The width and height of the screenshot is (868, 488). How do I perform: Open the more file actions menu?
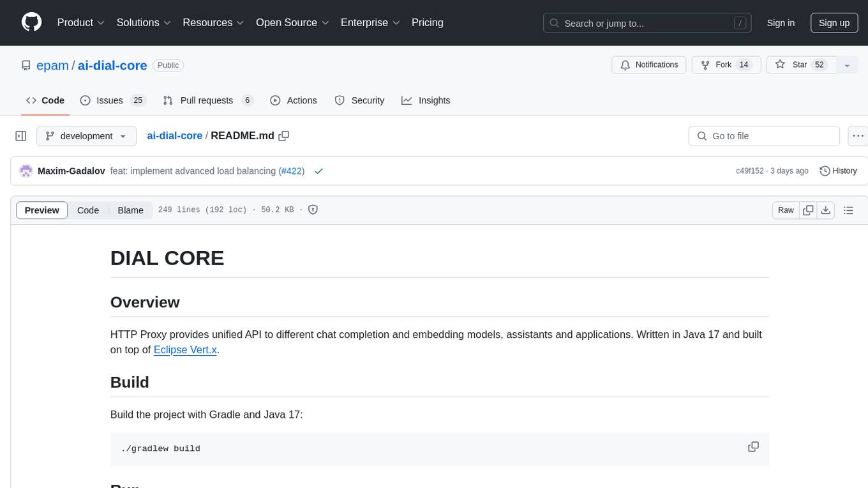tap(858, 136)
